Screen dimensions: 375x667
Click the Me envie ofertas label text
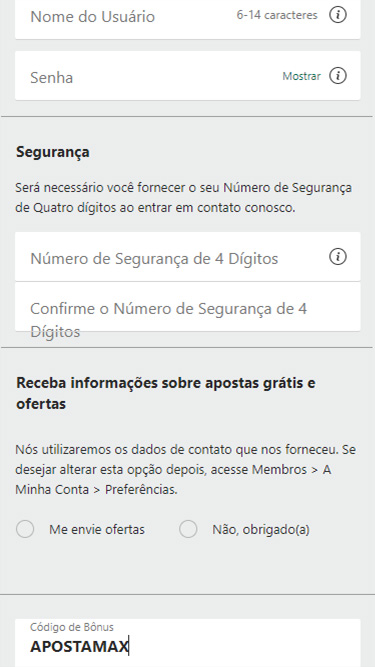click(97, 530)
